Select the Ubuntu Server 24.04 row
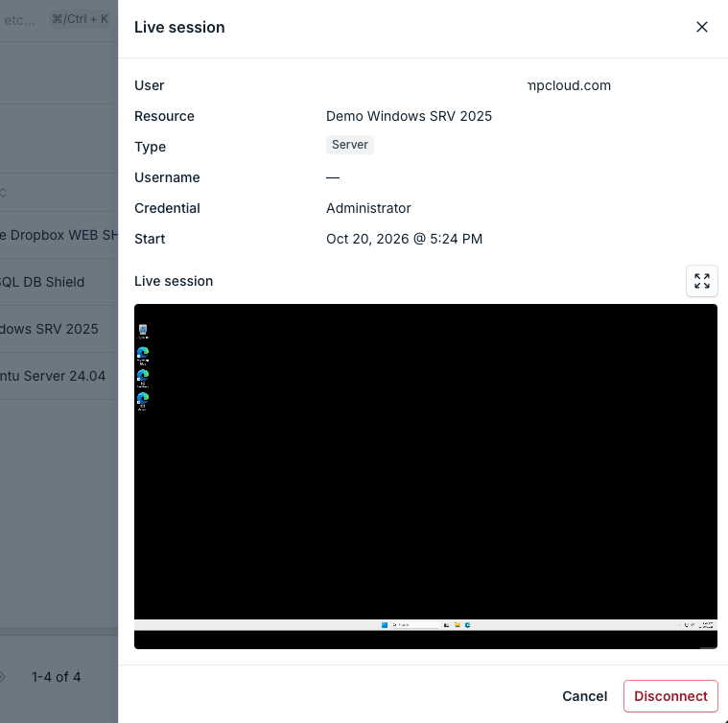 pos(59,376)
